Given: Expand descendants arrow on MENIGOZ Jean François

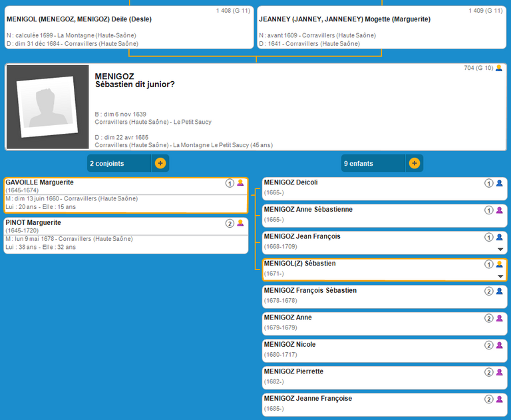Looking at the screenshot, I should (x=500, y=249).
